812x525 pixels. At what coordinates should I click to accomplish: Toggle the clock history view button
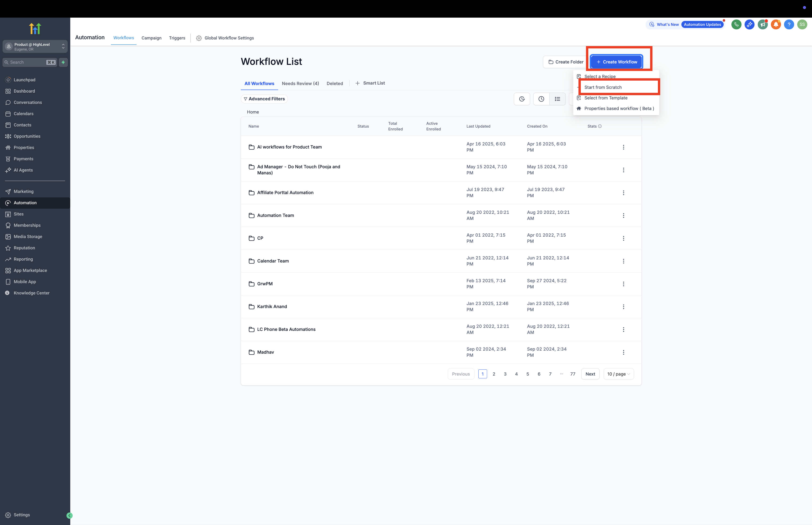[541, 99]
